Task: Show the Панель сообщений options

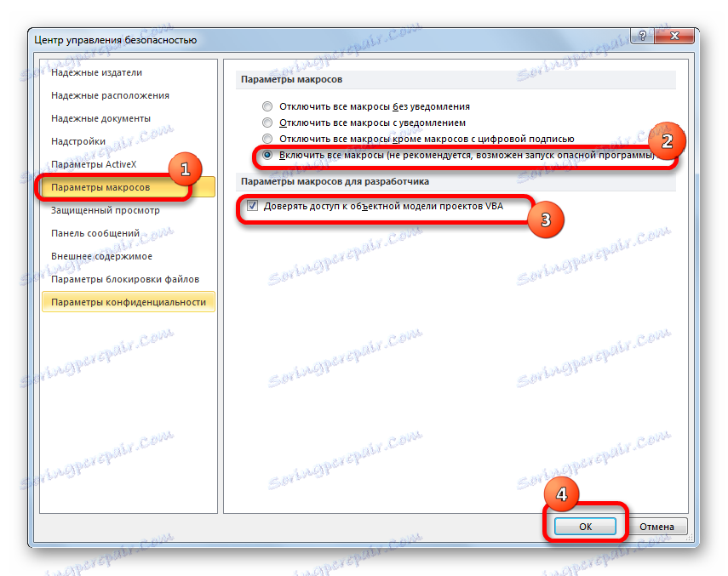Action: click(128, 233)
